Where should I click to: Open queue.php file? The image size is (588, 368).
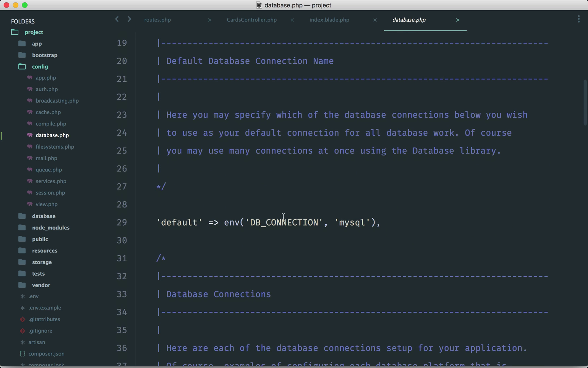(x=49, y=170)
